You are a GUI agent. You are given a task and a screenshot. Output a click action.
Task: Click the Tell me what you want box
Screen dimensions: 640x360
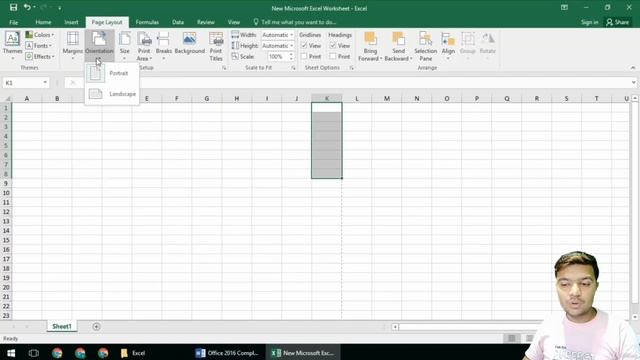point(295,22)
